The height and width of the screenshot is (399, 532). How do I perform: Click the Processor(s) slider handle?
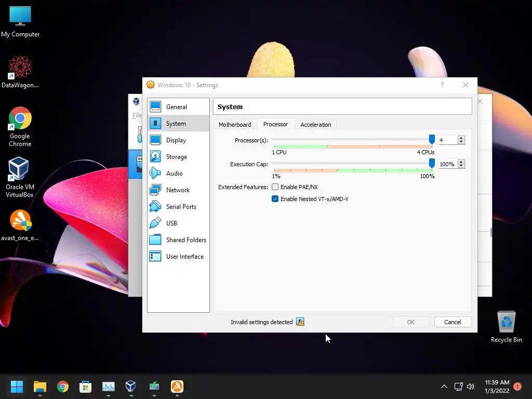[432, 139]
